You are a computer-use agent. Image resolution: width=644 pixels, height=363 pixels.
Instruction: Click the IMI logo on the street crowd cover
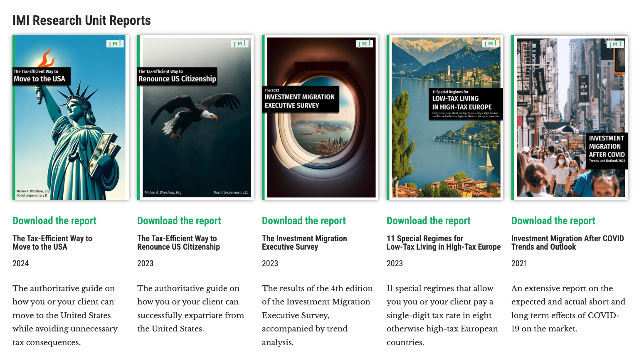tap(615, 44)
